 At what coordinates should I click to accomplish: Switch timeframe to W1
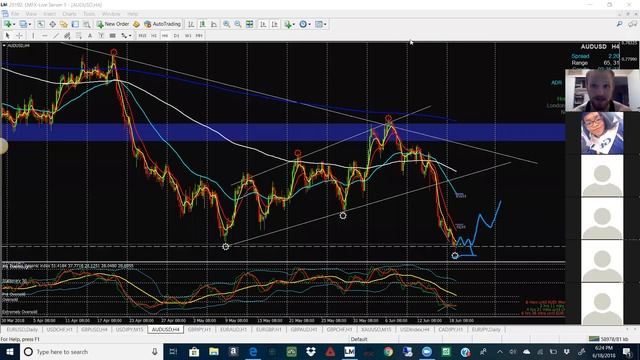(x=188, y=36)
